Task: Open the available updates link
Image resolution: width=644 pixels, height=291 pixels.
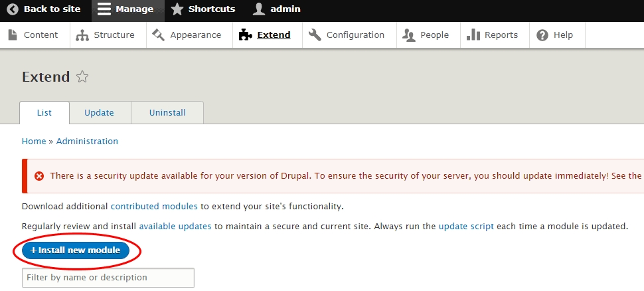Action: (x=175, y=227)
